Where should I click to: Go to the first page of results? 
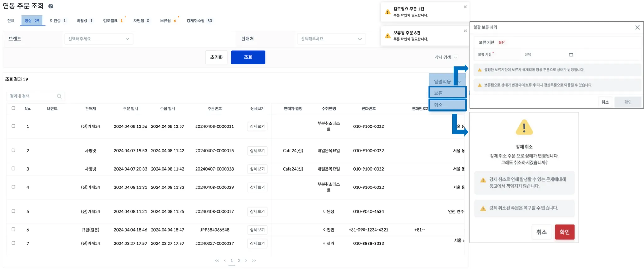click(217, 261)
